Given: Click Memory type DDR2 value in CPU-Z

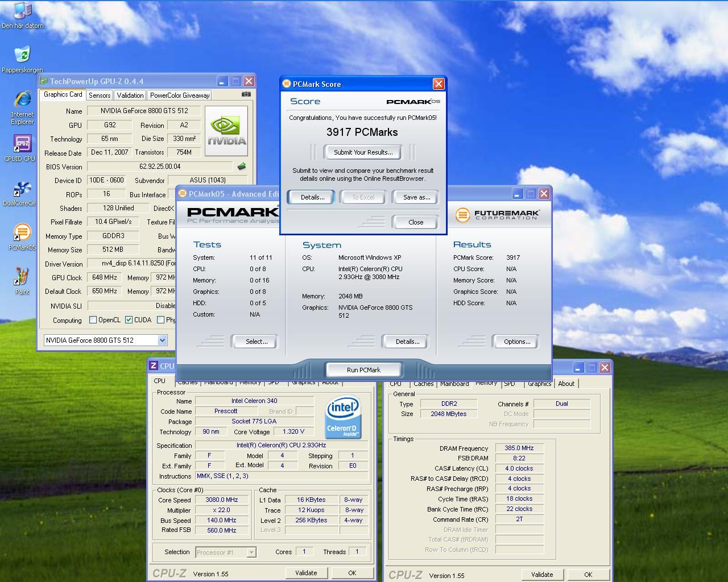Looking at the screenshot, I should [x=449, y=404].
